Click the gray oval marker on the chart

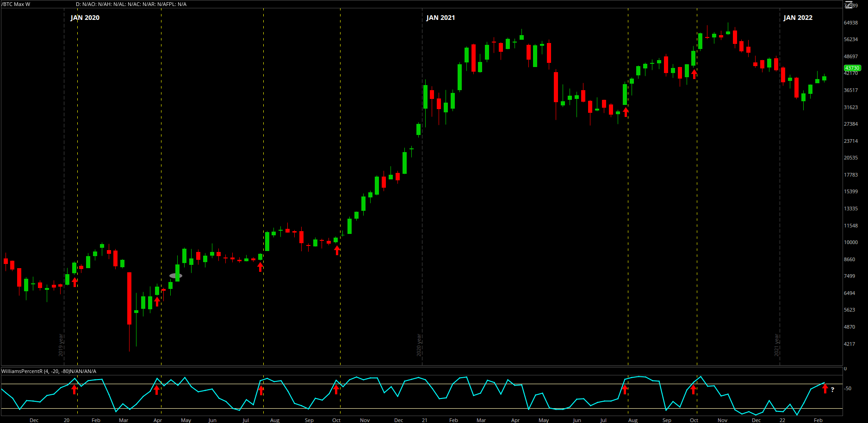coord(176,276)
